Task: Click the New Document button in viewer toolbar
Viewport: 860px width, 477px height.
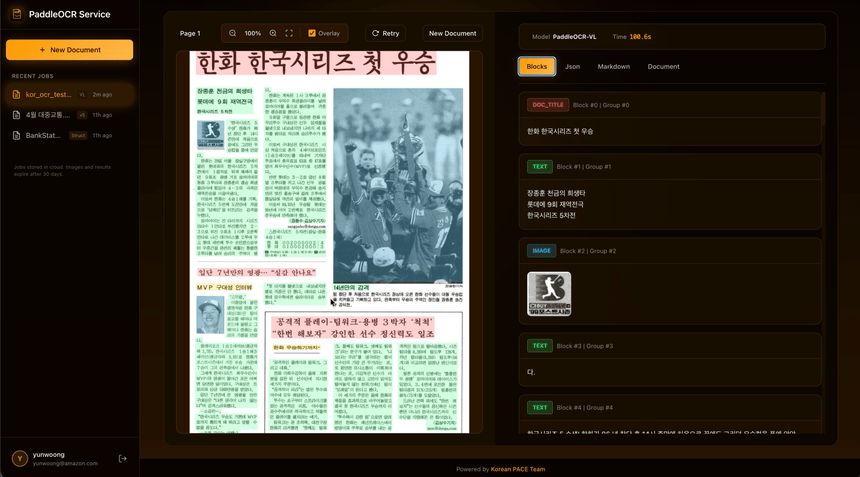Action: [x=452, y=33]
